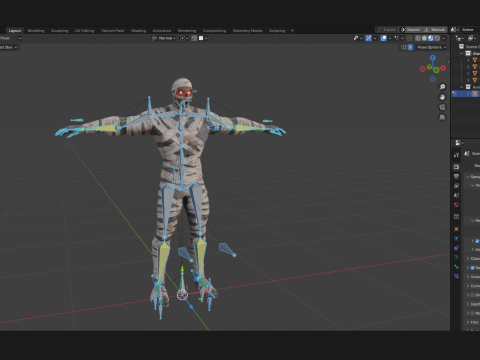Viewport: 480px width, 360px height.
Task: Switch to the Modeling workspace tab
Action: [x=36, y=31]
